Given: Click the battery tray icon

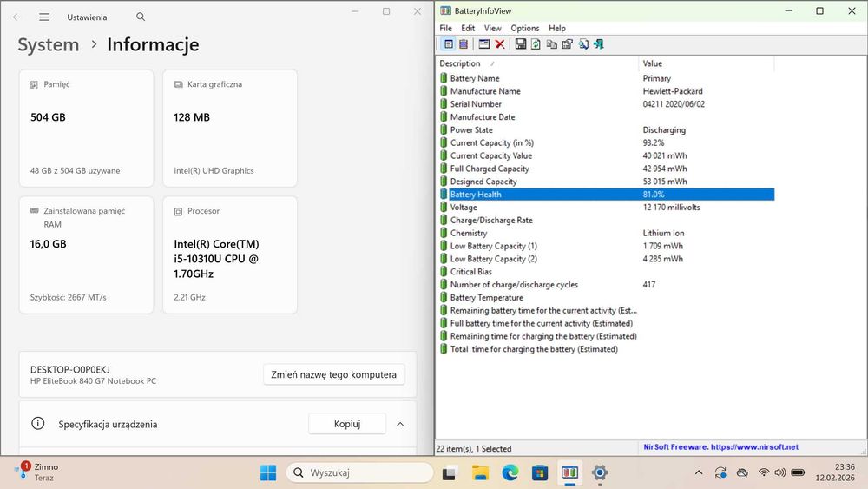Looking at the screenshot, I should (x=798, y=473).
